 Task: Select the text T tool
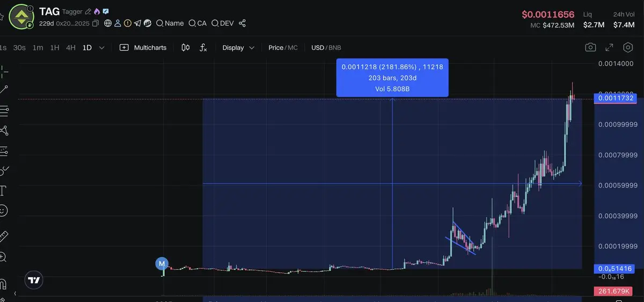click(3, 191)
